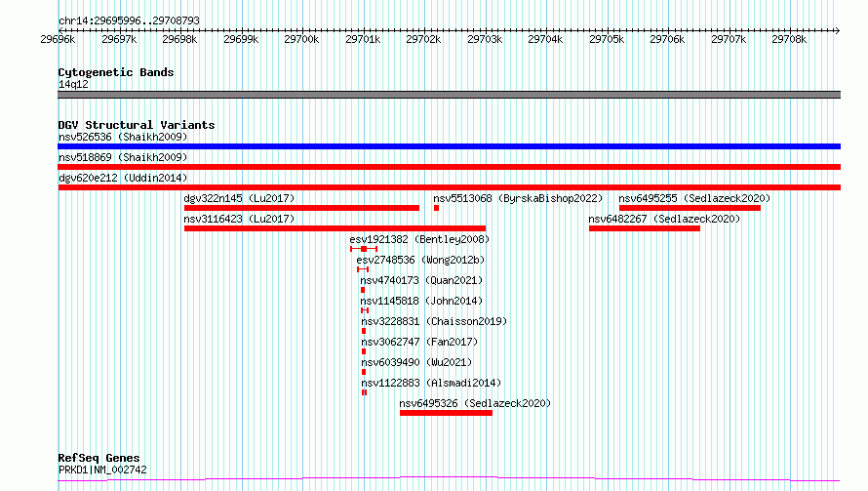Click the 29703k ruler label
Image resolution: width=868 pixels, height=491 pixels.
[x=485, y=39]
